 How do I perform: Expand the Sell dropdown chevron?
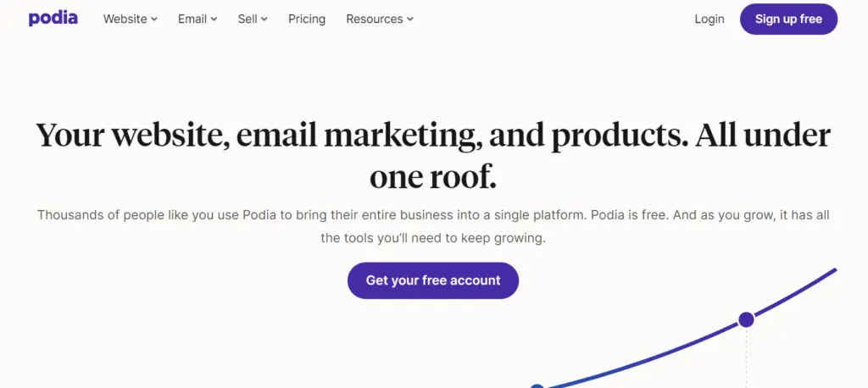click(x=264, y=19)
